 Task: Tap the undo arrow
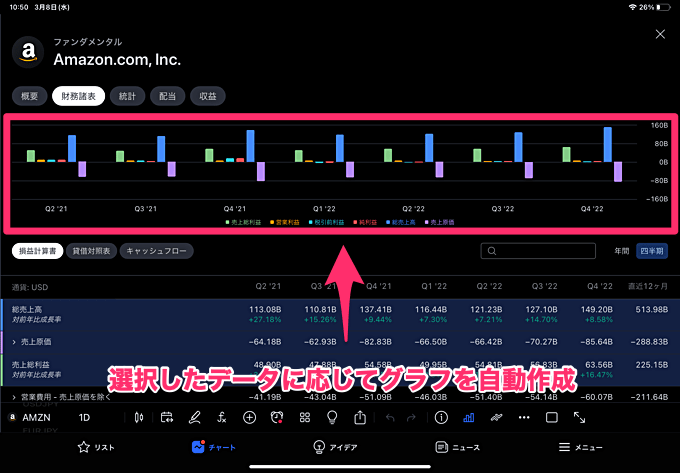[390, 418]
